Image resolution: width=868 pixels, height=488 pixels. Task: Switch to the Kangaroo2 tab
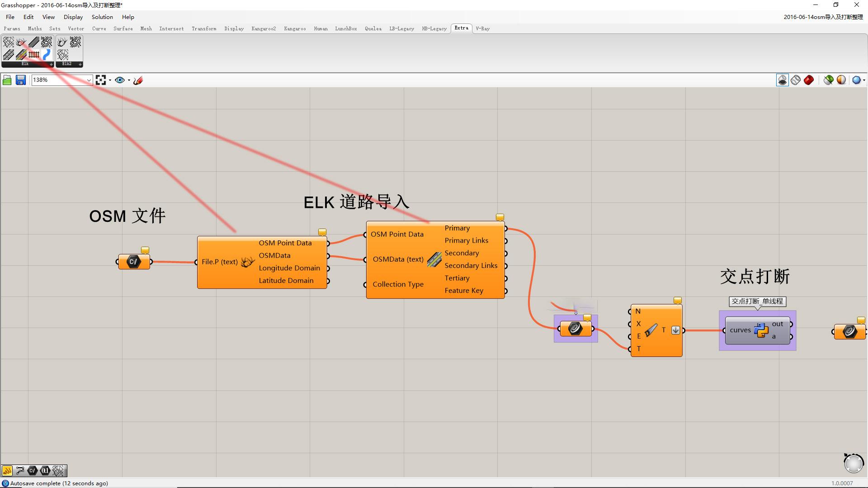(264, 28)
